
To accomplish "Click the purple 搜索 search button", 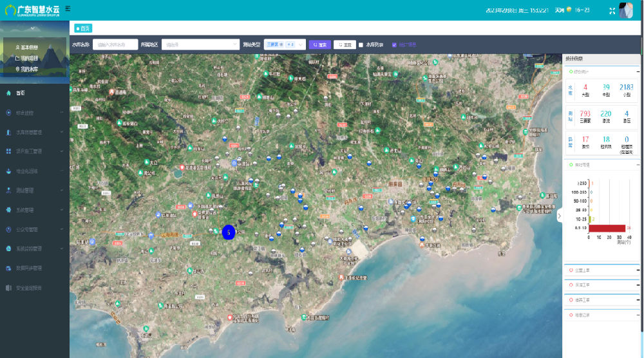I will (x=319, y=45).
